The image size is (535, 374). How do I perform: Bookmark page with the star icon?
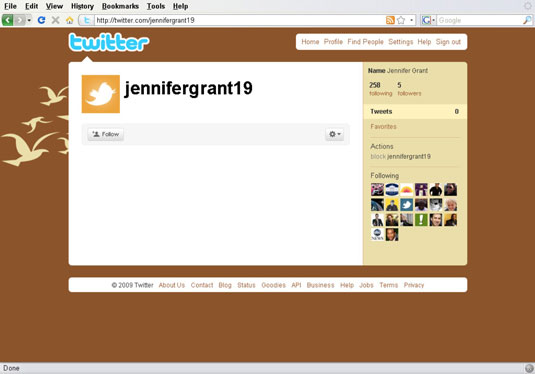[401, 20]
